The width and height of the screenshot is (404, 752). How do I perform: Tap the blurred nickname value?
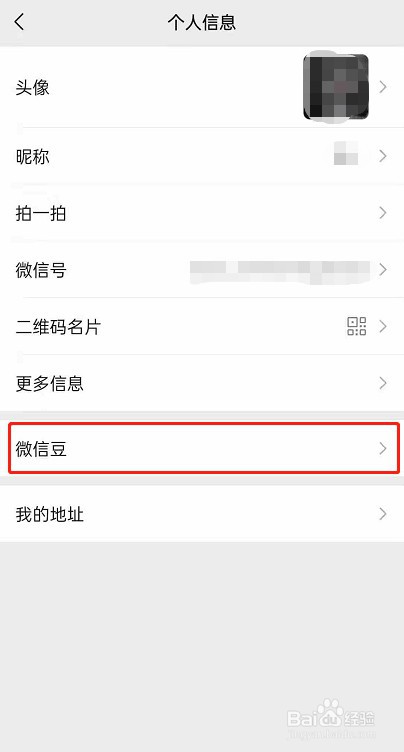(x=346, y=153)
